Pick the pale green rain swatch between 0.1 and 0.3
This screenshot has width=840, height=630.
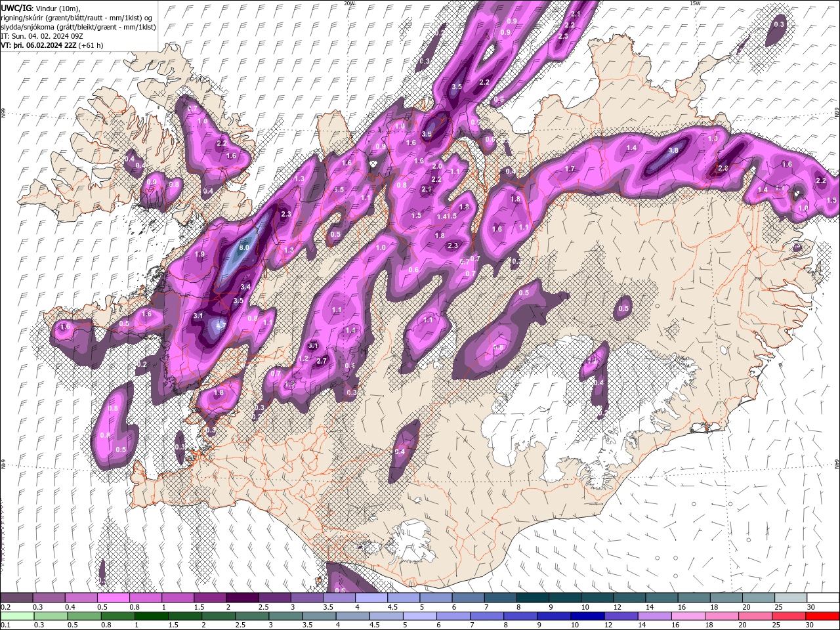pyautogui.click(x=16, y=616)
